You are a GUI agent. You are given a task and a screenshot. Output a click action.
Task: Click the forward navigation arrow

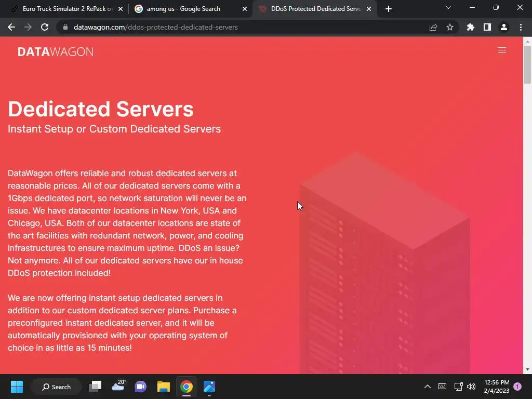click(x=28, y=27)
